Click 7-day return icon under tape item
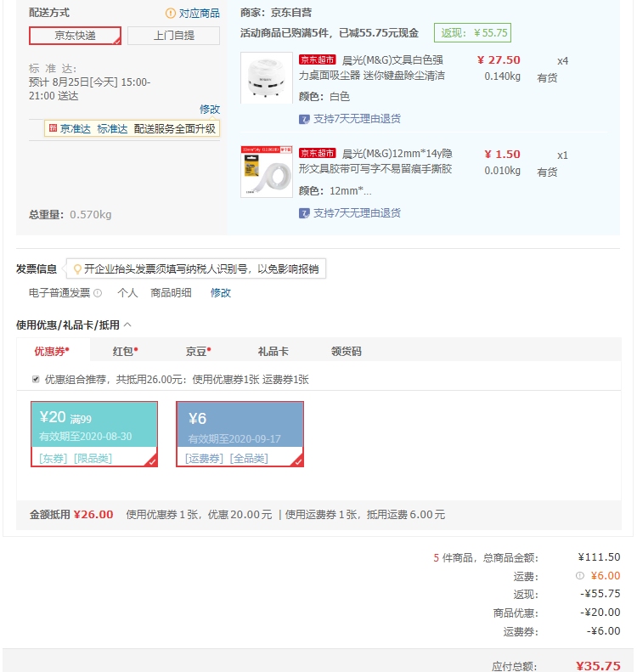The height and width of the screenshot is (672, 637). (x=304, y=213)
